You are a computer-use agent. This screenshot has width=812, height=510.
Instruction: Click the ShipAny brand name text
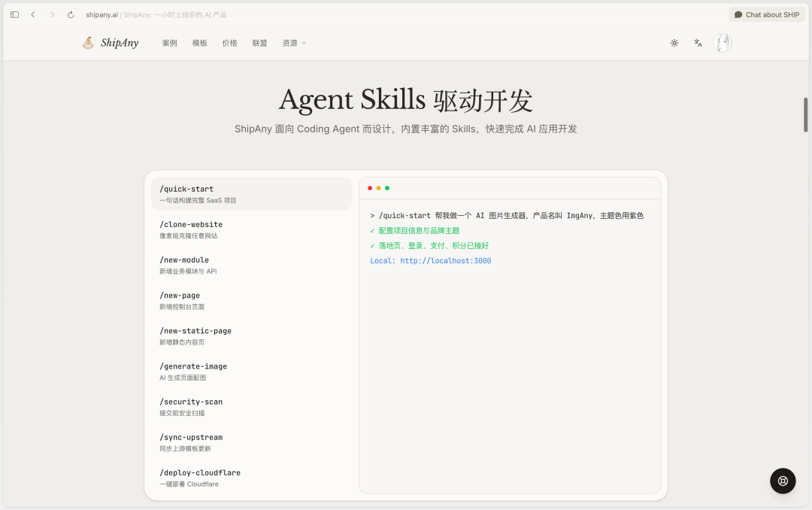pos(120,43)
